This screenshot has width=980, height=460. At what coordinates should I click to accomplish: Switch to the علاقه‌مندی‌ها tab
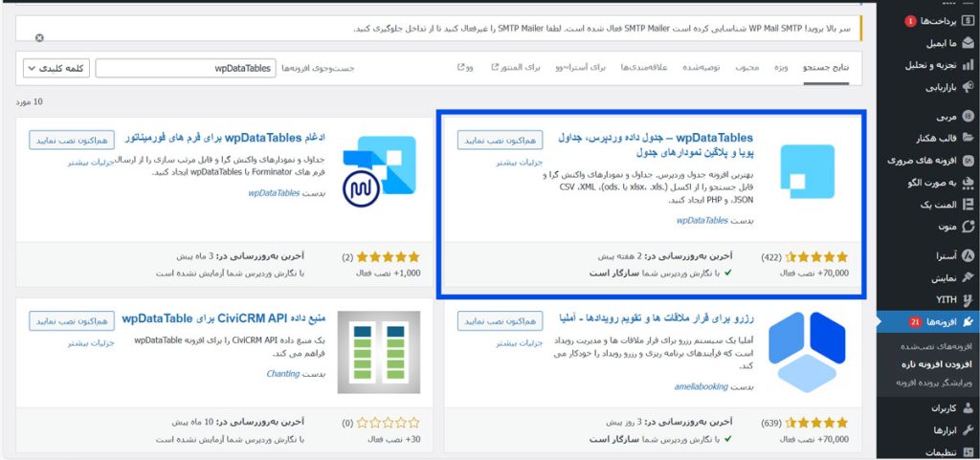click(644, 67)
